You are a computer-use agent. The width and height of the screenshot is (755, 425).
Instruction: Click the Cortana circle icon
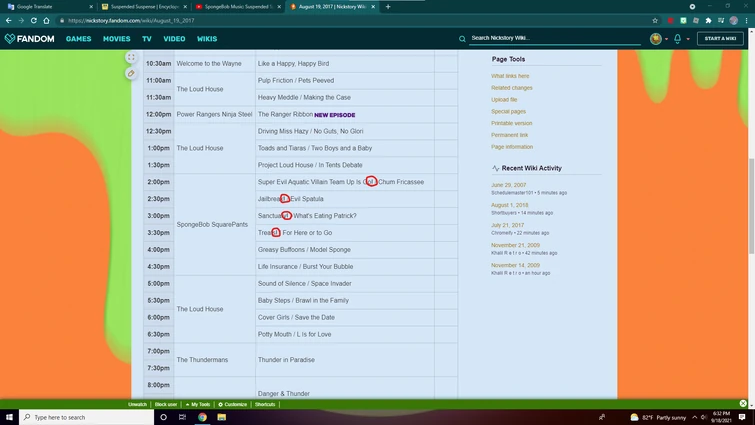pos(163,417)
